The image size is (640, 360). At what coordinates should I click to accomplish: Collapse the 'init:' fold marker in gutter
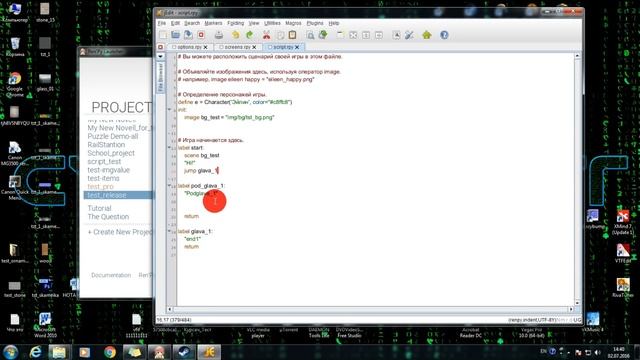[170, 109]
